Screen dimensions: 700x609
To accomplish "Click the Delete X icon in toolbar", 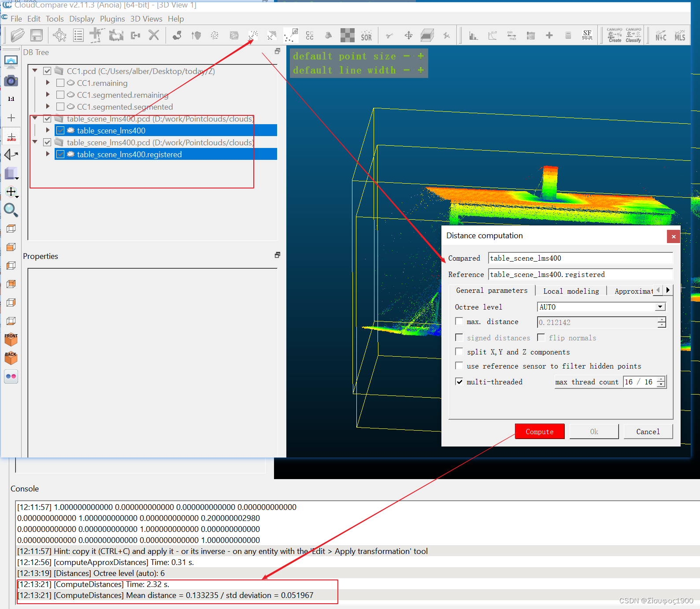I will (154, 35).
